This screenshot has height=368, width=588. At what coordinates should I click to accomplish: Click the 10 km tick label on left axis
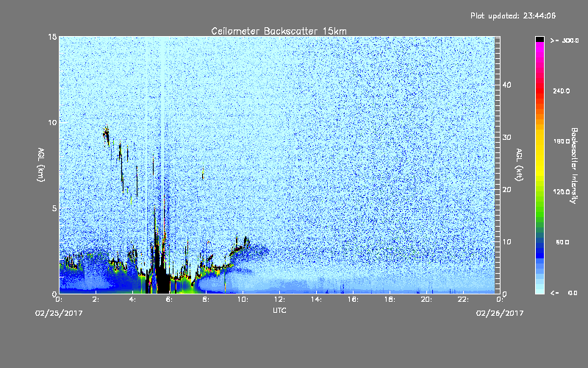[52, 122]
